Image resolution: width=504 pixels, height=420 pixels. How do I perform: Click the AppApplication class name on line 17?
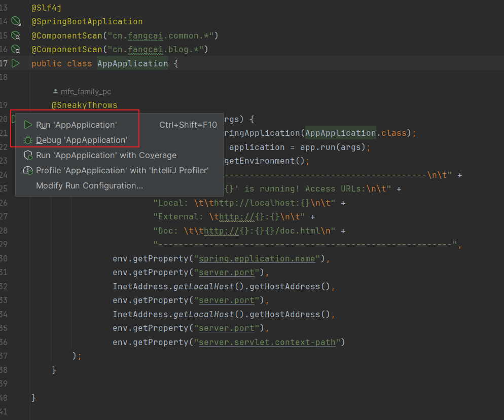[x=133, y=63]
